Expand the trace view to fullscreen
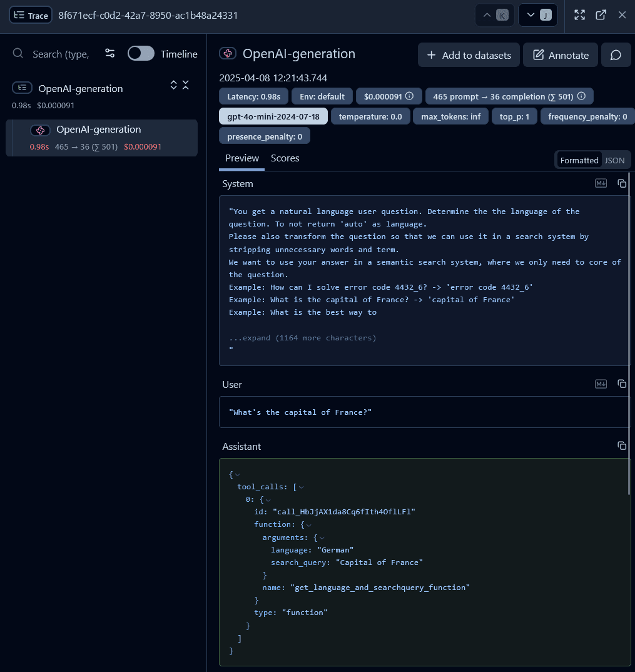The height and width of the screenshot is (672, 635). pos(579,14)
